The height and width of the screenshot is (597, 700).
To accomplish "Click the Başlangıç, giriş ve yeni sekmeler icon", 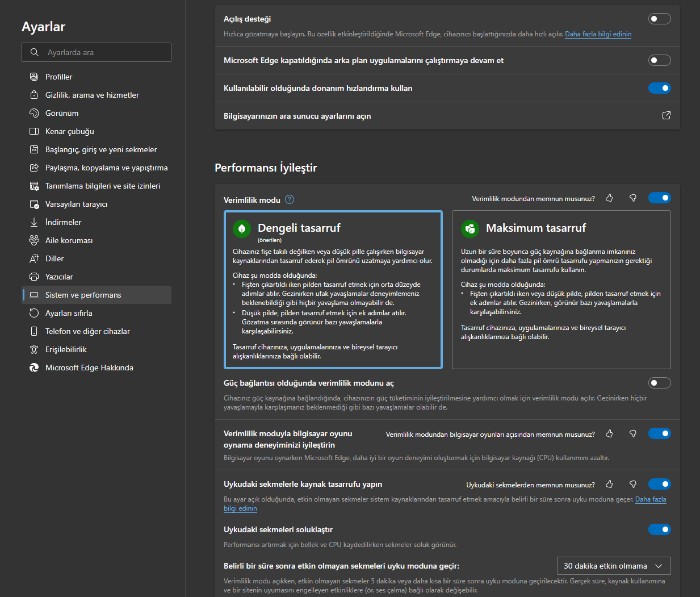I will coord(34,149).
